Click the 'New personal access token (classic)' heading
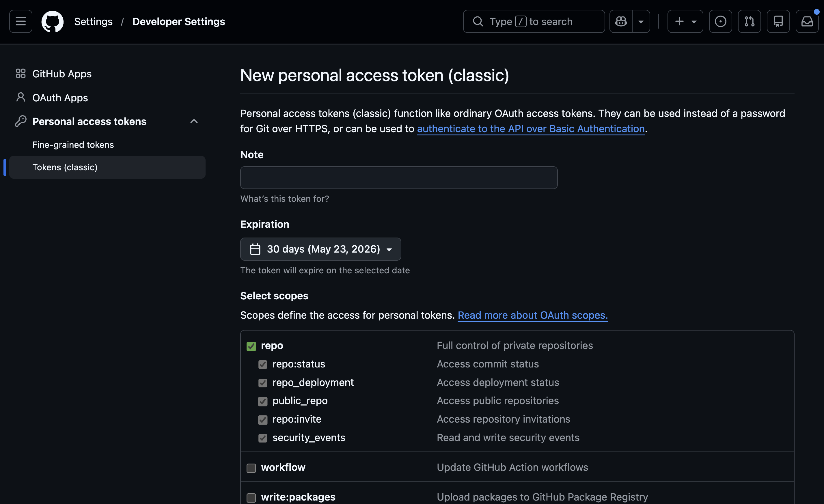 [374, 75]
